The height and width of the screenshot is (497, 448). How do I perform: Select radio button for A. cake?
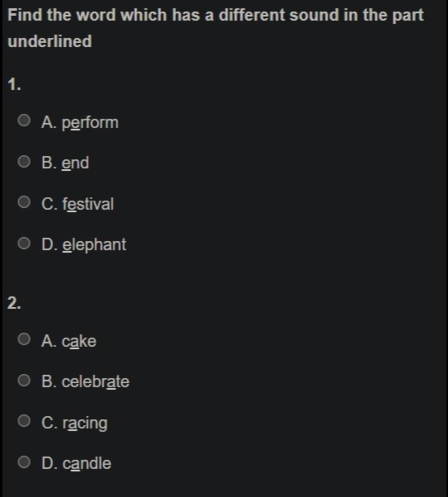point(24,339)
